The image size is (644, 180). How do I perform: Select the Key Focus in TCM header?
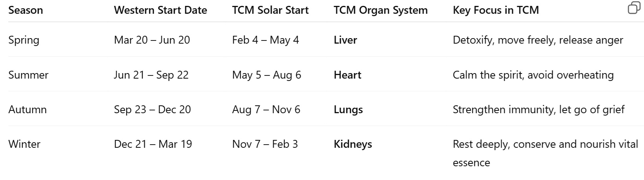pyautogui.click(x=496, y=10)
